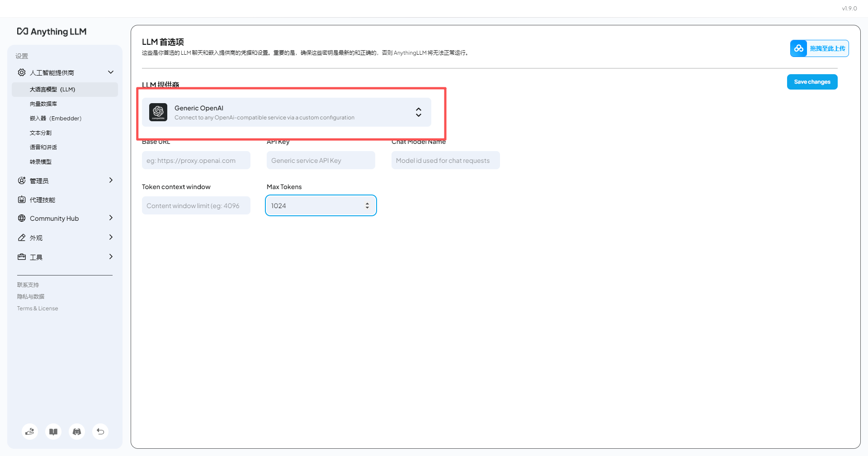868x456 pixels.
Task: Click the cloud upload icon at top right
Action: coord(799,48)
